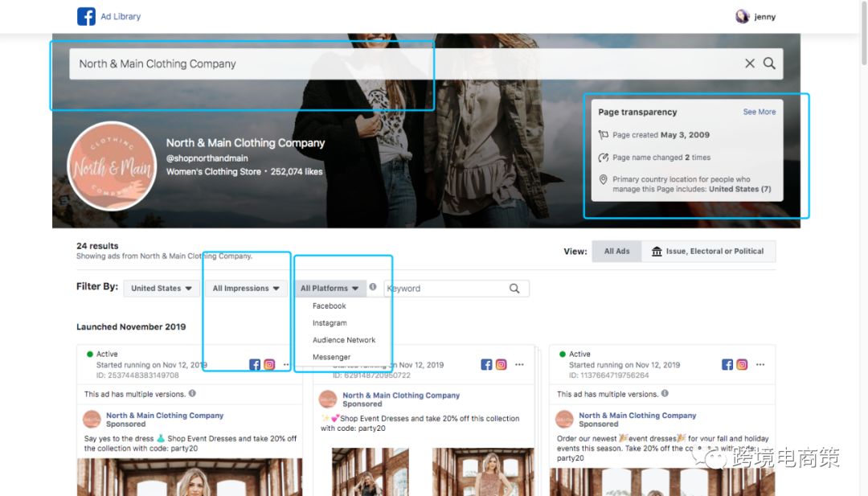Select Messenger in the platforms menu
The width and height of the screenshot is (868, 496).
point(331,357)
